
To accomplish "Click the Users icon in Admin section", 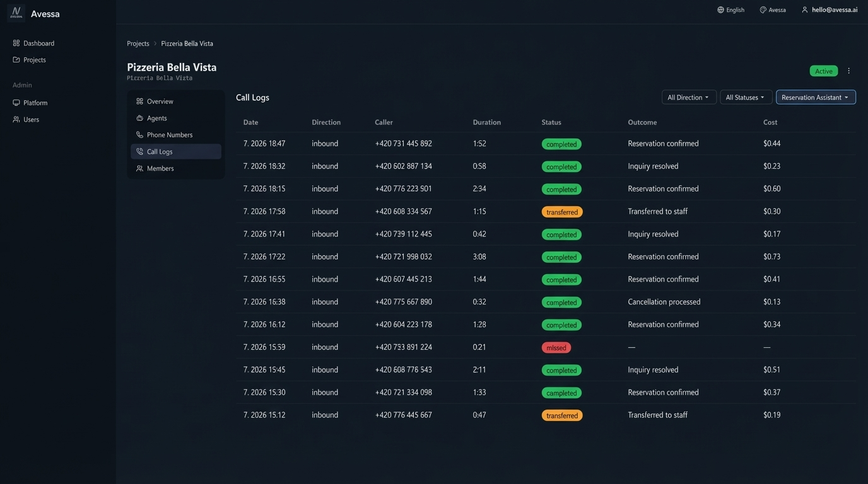I will 16,119.
